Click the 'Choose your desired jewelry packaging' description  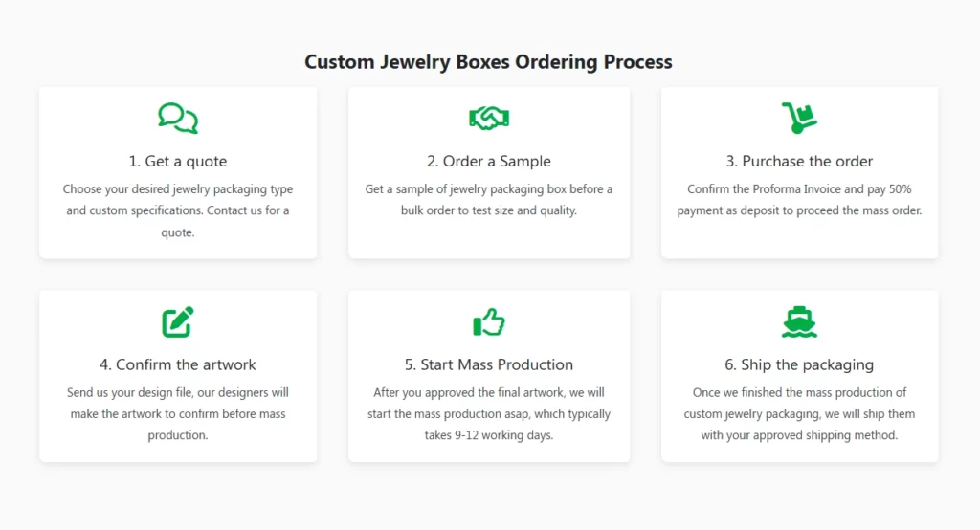(x=178, y=189)
